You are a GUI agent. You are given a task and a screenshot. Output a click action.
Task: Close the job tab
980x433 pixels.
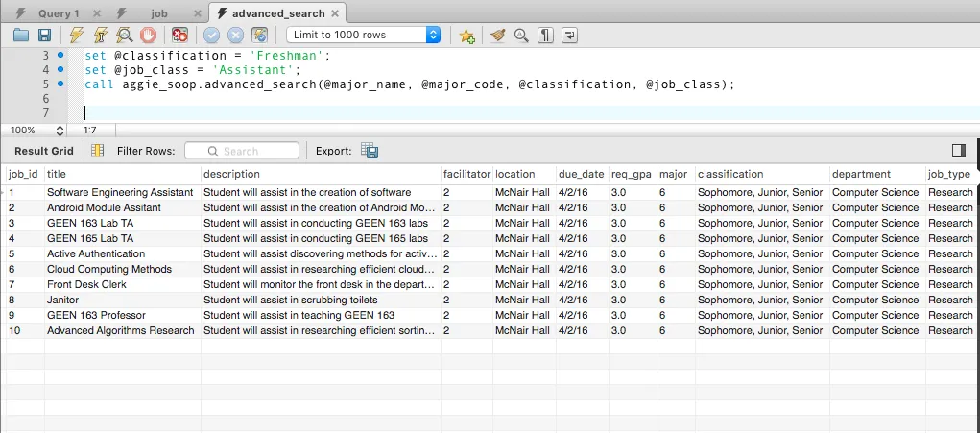point(198,13)
